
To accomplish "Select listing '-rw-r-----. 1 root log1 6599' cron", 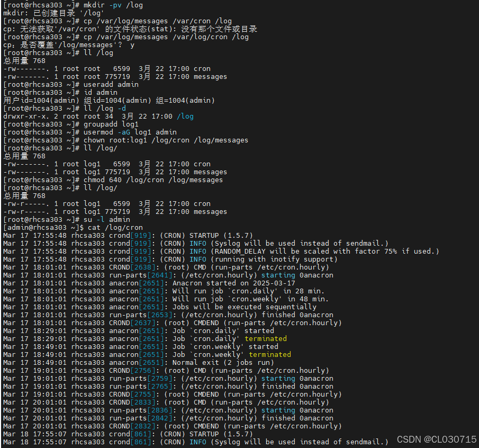I will (x=107, y=204).
